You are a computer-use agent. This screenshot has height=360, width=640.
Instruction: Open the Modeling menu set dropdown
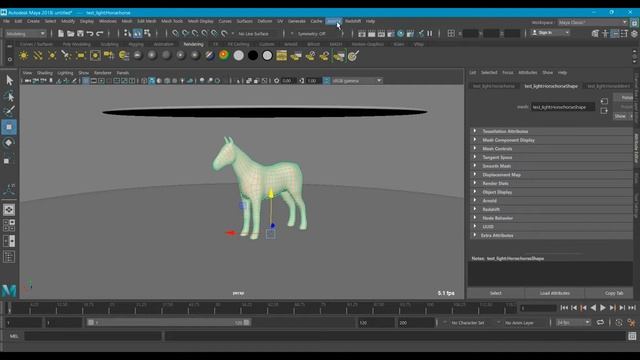(x=25, y=33)
